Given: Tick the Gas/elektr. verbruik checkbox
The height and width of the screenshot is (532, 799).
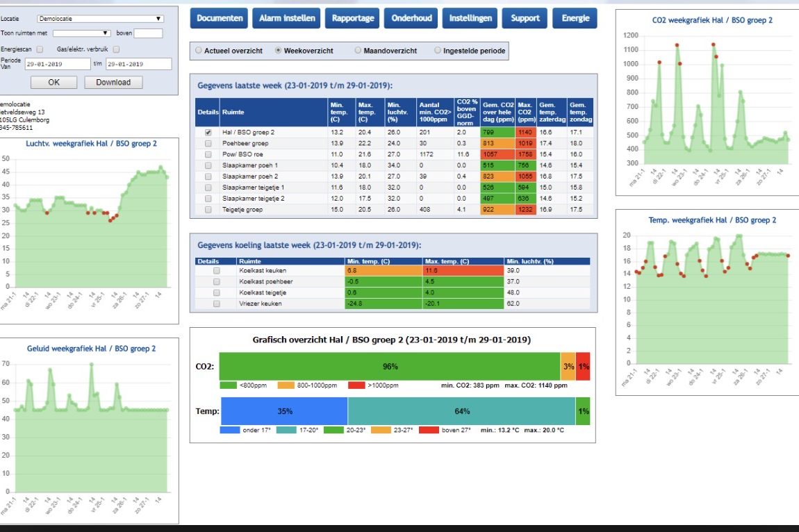Looking at the screenshot, I should pyautogui.click(x=116, y=49).
